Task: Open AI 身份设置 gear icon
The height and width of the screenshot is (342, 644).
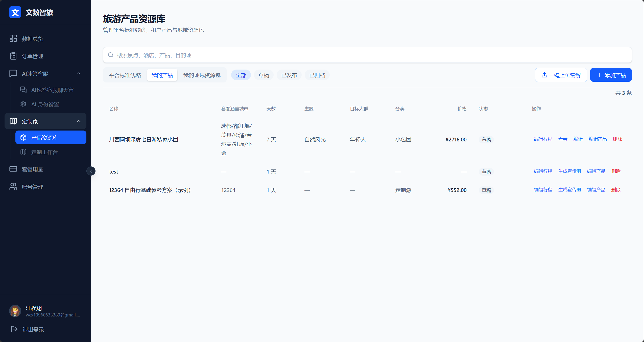Action: pyautogui.click(x=23, y=104)
